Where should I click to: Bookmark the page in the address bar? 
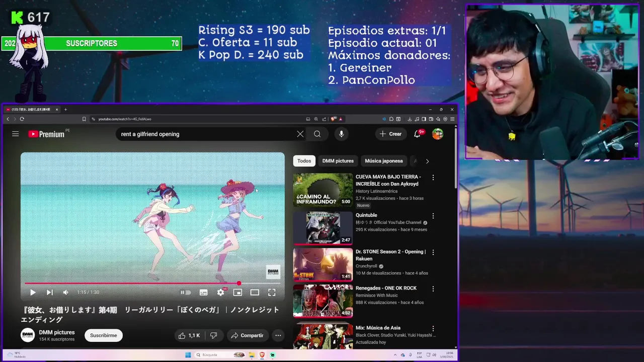[84, 119]
